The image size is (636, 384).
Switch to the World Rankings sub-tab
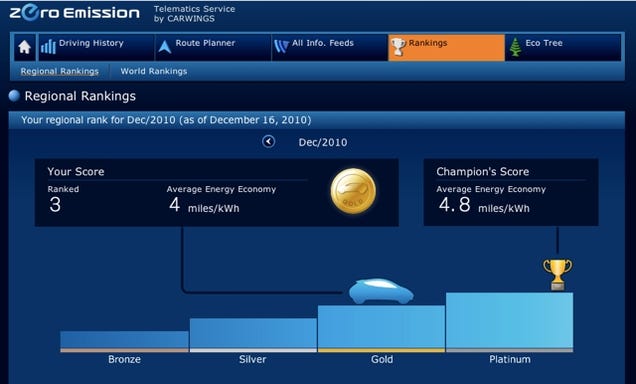tap(154, 71)
